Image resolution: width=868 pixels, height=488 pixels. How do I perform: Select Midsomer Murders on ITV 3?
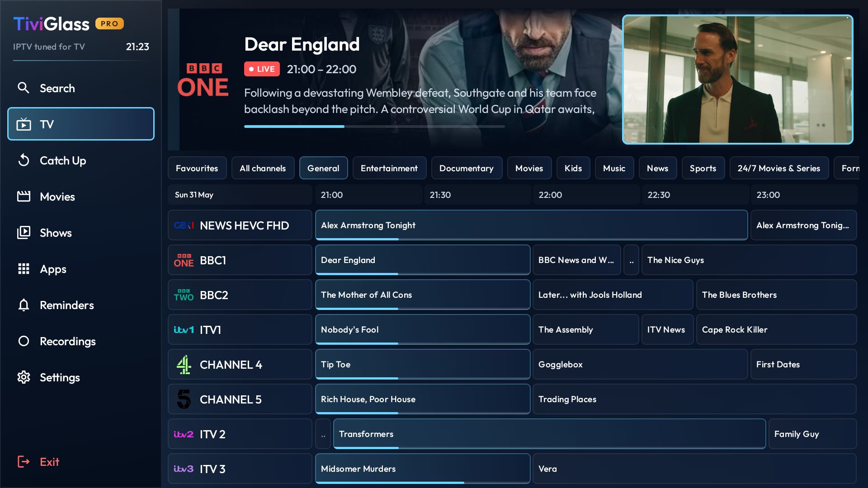[423, 469]
